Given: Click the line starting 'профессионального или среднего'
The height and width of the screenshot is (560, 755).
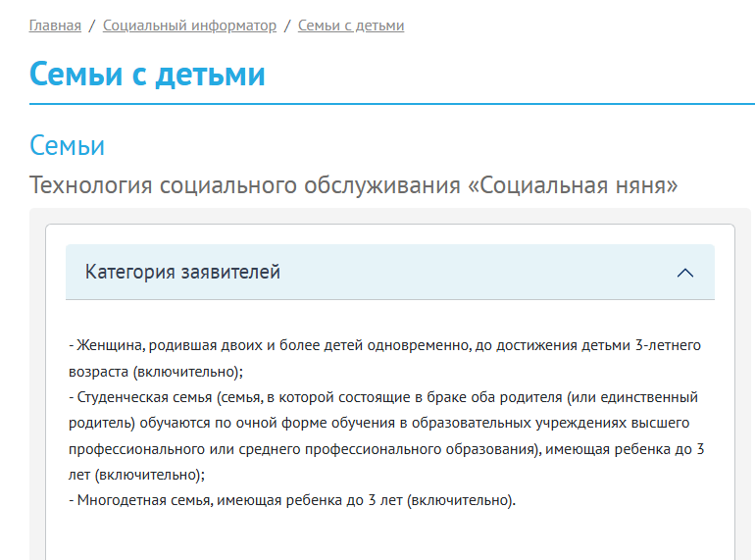Looking at the screenshot, I should pyautogui.click(x=386, y=449).
